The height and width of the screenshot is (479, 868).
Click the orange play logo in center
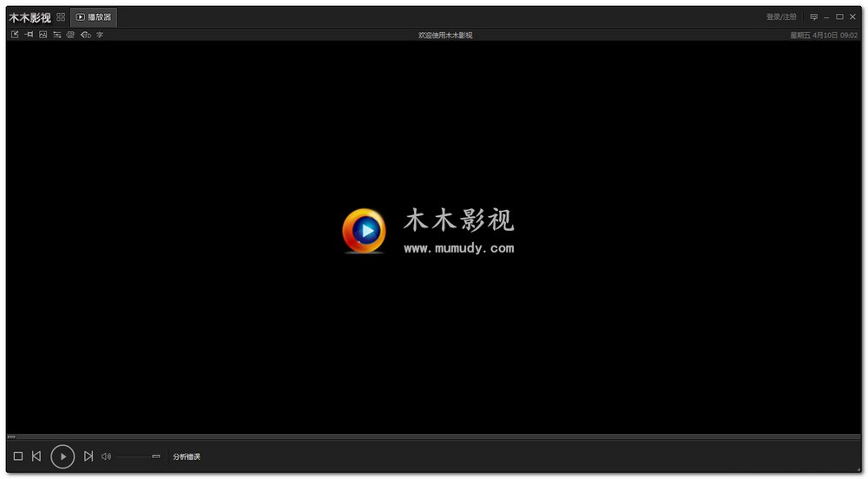pos(365,231)
